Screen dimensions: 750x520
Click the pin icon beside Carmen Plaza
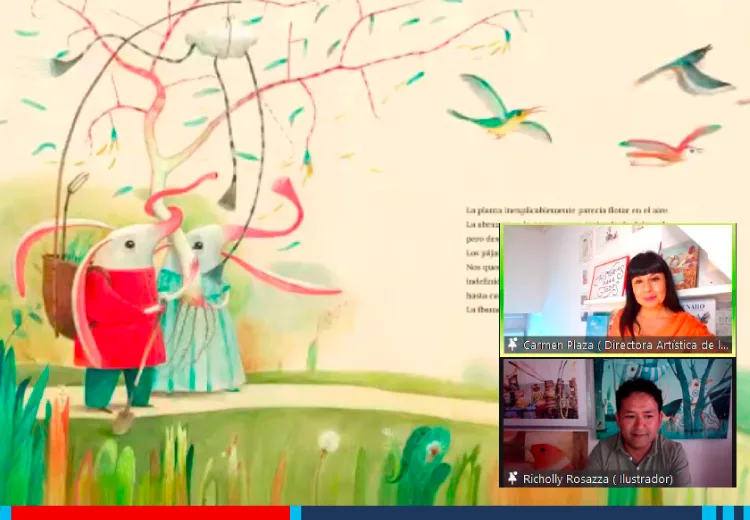(x=513, y=345)
